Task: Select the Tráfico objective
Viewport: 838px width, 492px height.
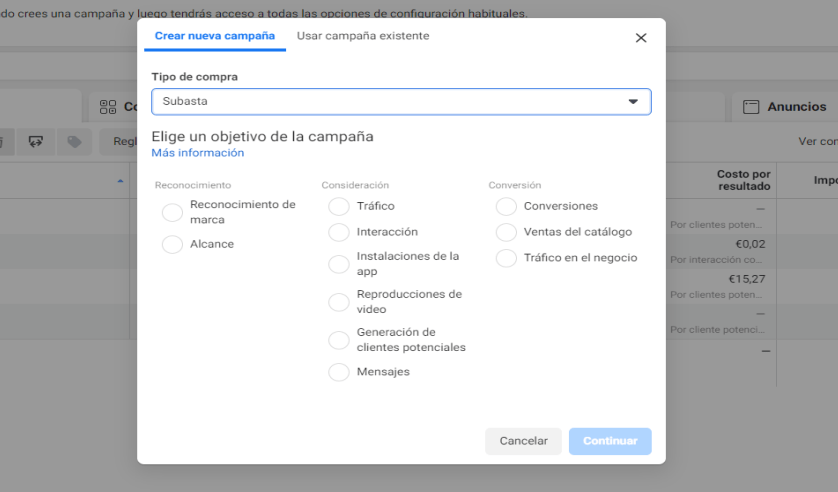Action: point(339,206)
